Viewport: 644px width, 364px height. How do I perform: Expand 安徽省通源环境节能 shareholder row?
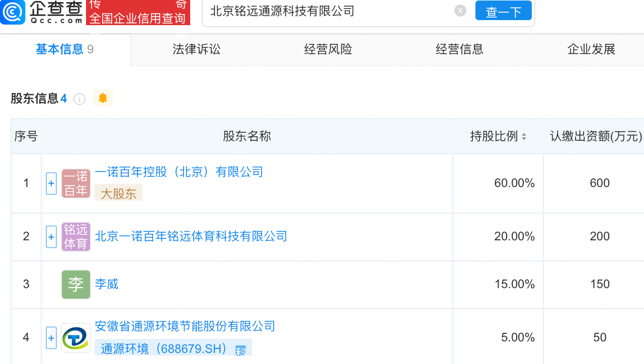[51, 338]
